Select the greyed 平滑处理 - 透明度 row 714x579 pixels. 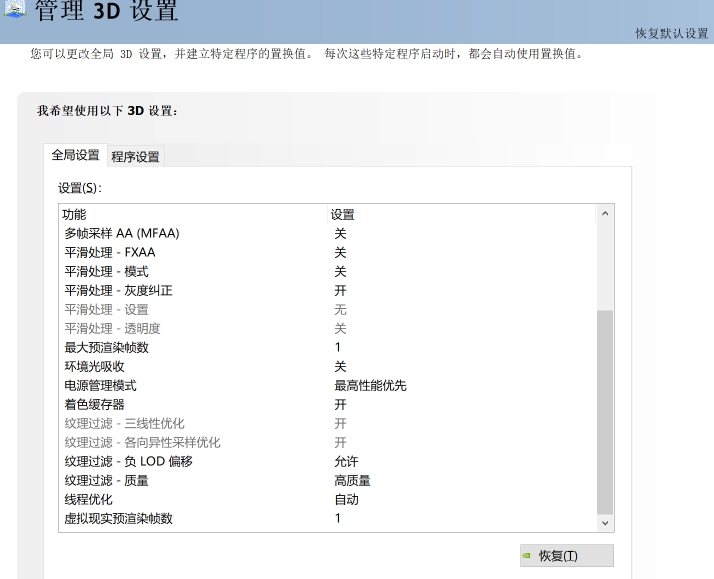[x=328, y=329]
